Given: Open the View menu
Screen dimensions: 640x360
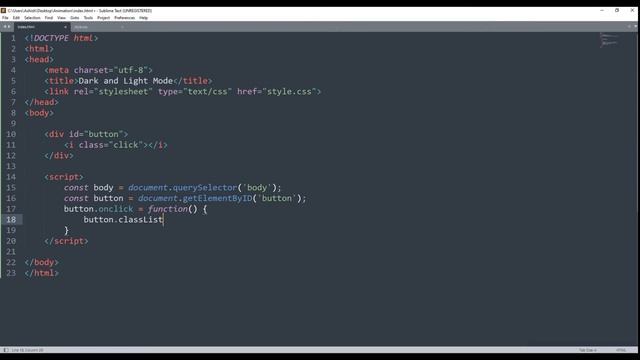Looking at the screenshot, I should click(x=61, y=18).
